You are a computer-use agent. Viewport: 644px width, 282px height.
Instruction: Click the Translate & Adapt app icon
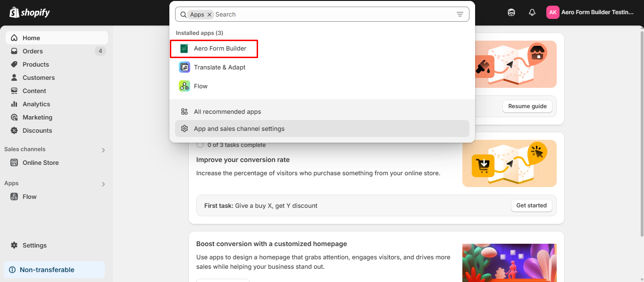click(184, 67)
